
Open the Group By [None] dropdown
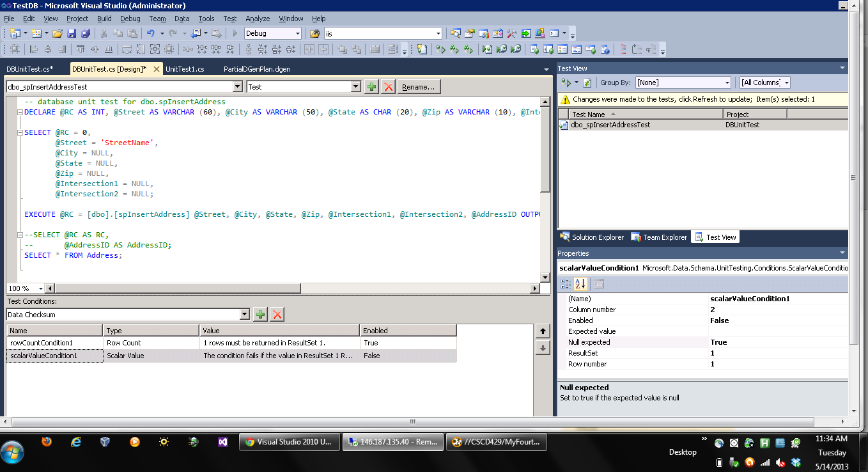tap(727, 83)
